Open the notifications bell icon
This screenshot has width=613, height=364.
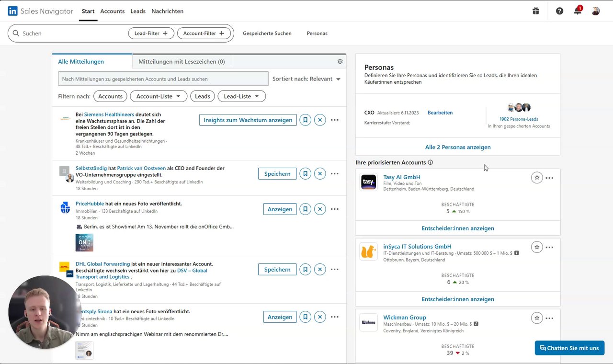tap(577, 11)
